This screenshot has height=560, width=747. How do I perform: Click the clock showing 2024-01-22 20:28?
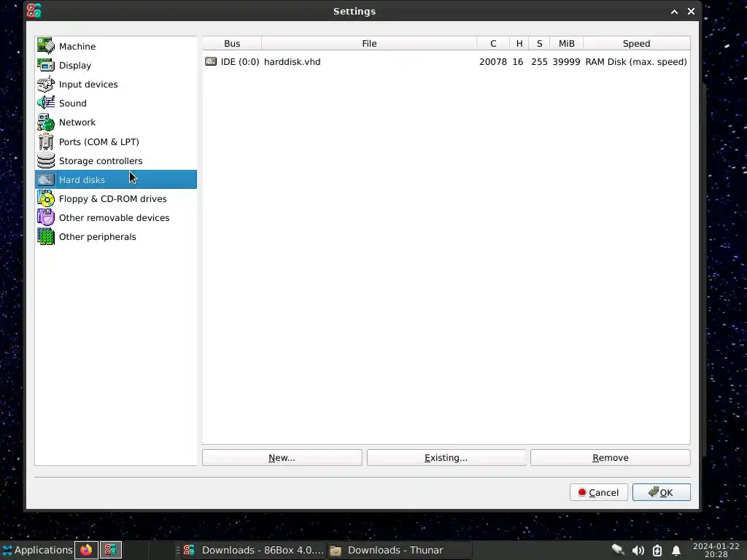click(x=716, y=550)
